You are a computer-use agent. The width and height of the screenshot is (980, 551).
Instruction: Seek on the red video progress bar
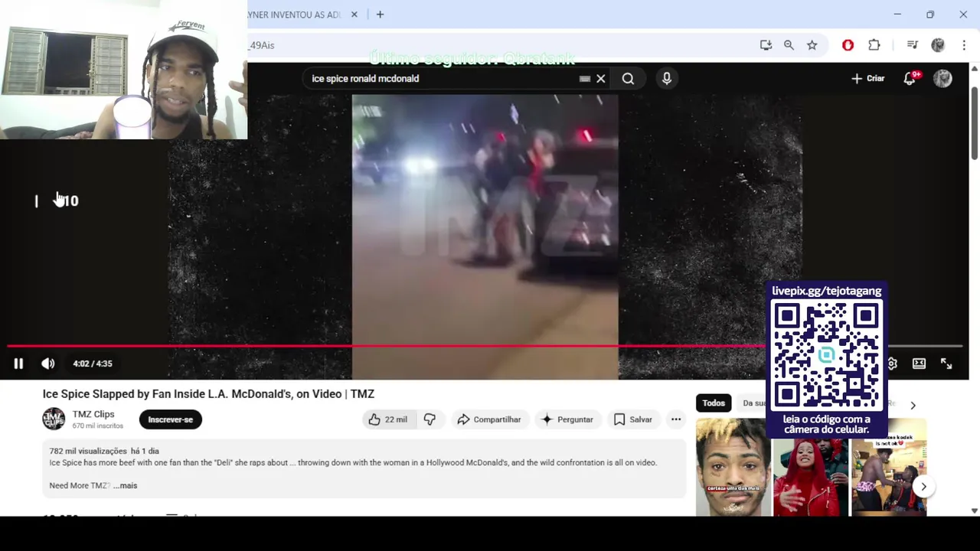(387, 346)
